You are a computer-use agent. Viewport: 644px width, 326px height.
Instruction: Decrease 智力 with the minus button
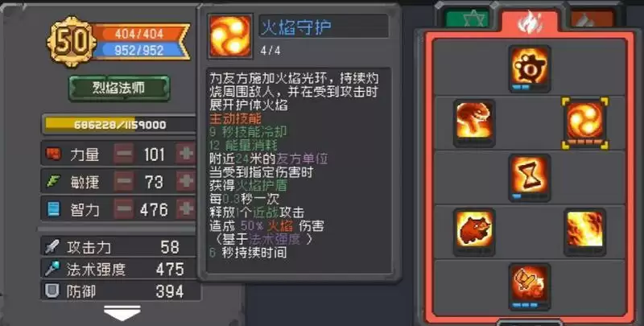click(x=124, y=209)
